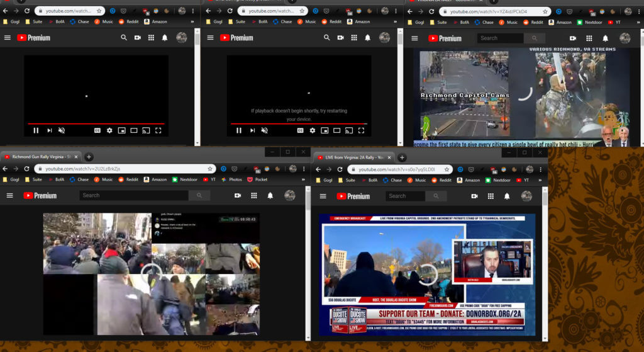Toggle captions in the top-middle window player
Image resolution: width=644 pixels, height=352 pixels.
pos(300,130)
